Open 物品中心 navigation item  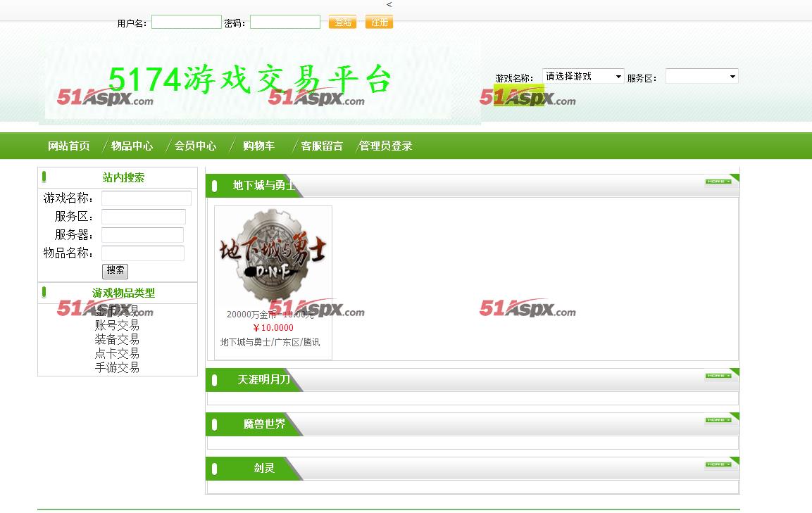[132, 146]
